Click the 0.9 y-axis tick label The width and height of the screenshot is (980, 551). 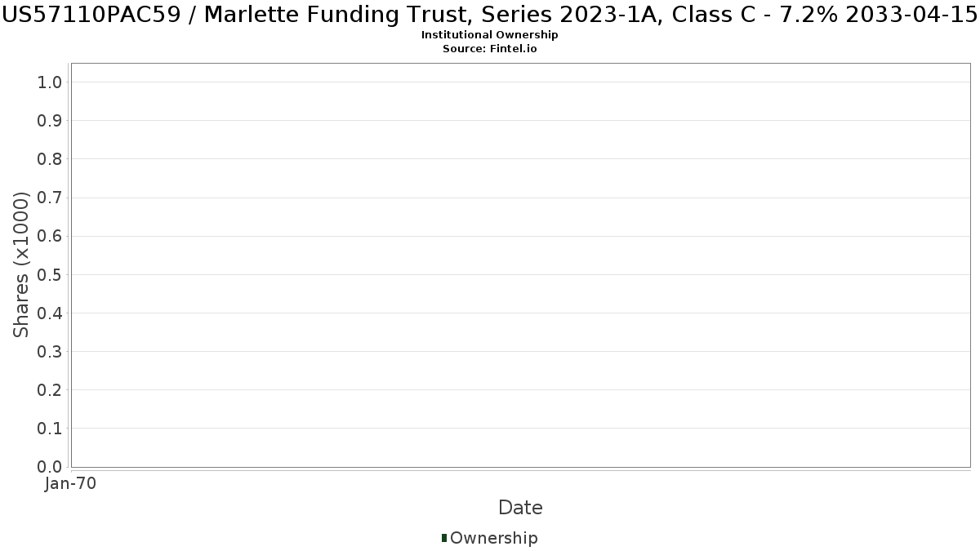pos(50,121)
